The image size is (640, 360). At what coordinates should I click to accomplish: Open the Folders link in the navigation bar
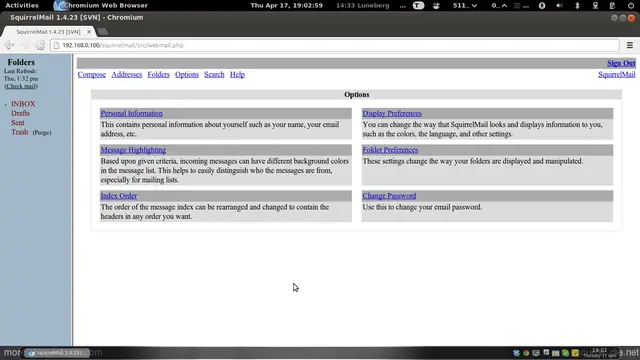(158, 74)
